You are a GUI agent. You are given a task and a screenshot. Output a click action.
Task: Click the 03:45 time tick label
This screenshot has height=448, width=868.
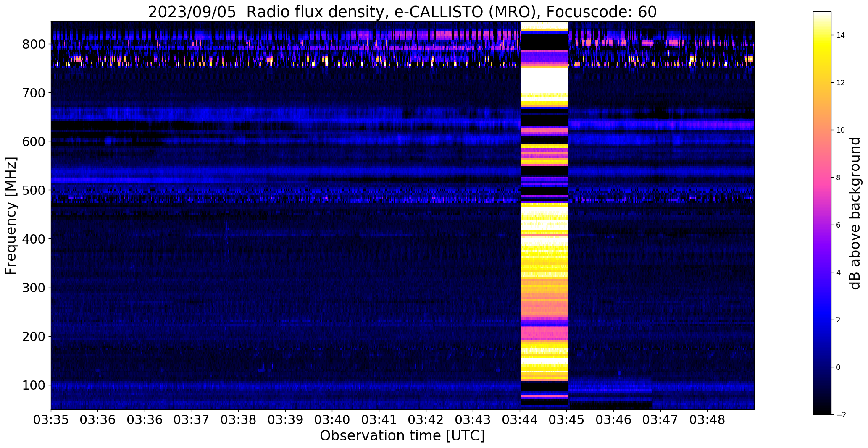tap(567, 420)
